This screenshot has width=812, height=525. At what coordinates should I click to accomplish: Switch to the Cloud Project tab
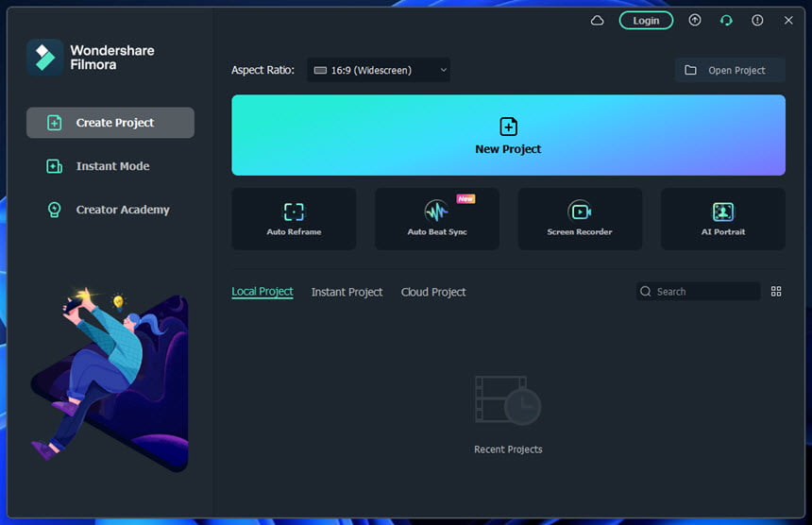click(x=433, y=292)
